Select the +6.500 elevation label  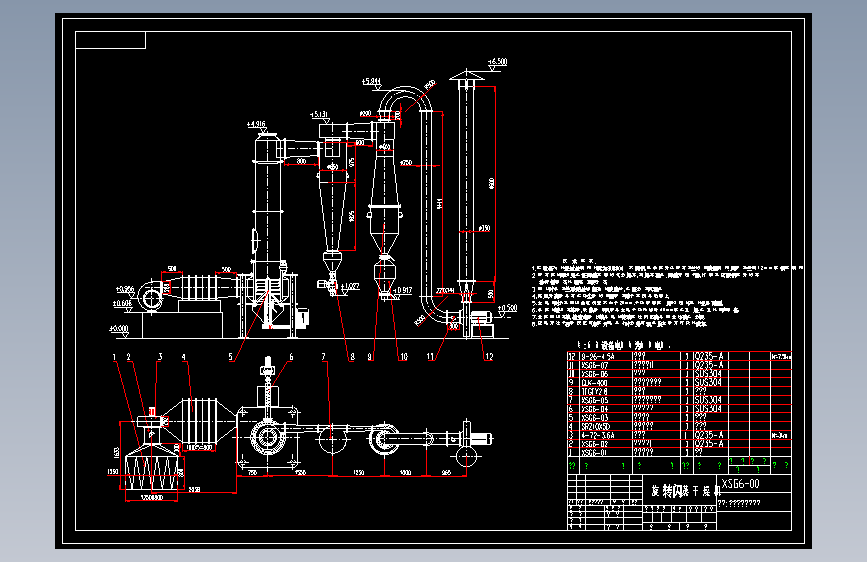coord(498,61)
